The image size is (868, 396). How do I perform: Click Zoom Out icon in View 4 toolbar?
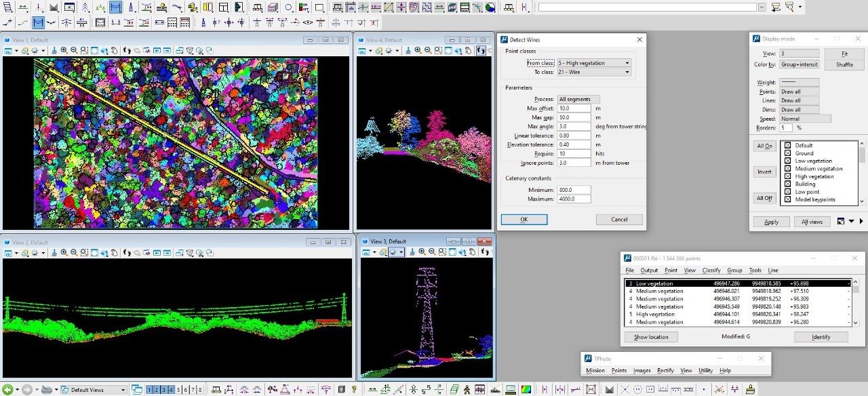428,50
